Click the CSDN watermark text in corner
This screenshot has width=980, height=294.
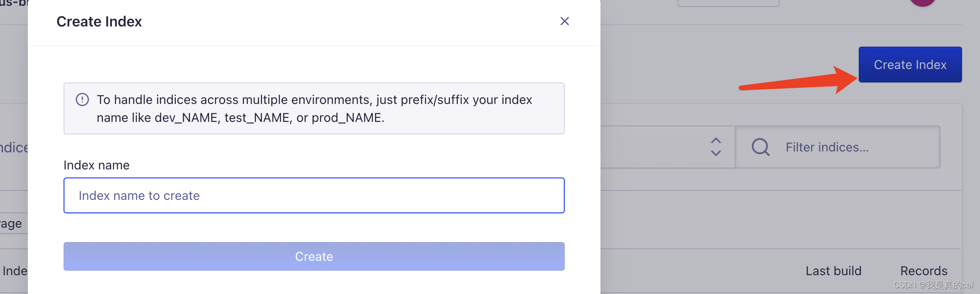[933, 285]
